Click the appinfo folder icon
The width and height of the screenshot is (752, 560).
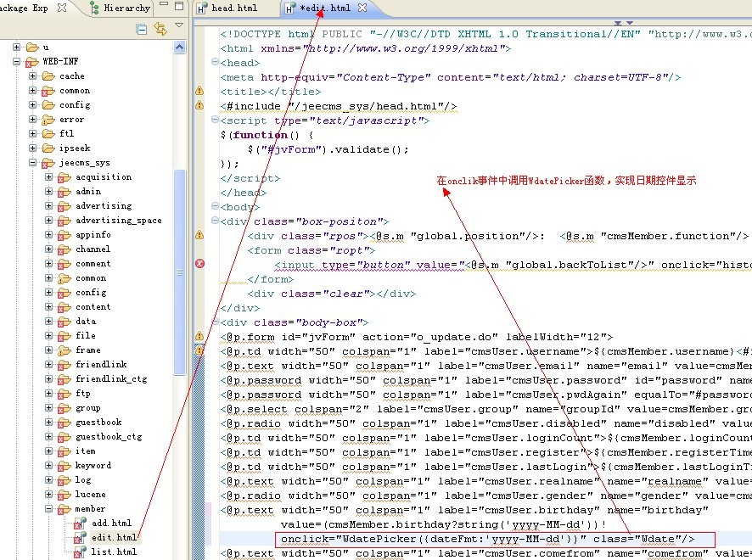pyautogui.click(x=65, y=235)
